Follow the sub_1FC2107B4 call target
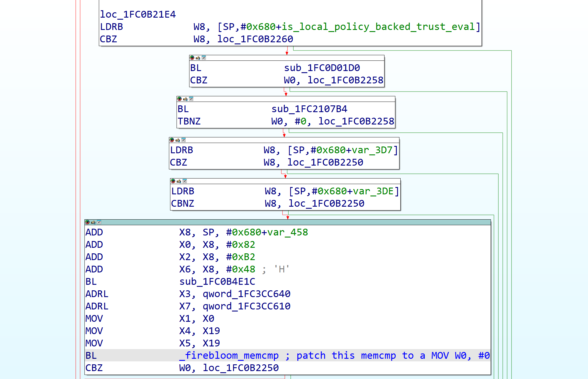 pos(309,109)
